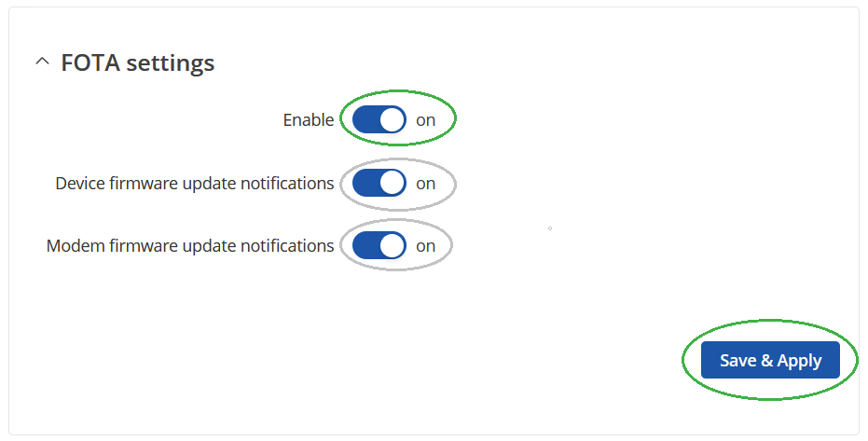The image size is (868, 441).
Task: Click white knob of Device firmware switch
Action: tap(393, 183)
